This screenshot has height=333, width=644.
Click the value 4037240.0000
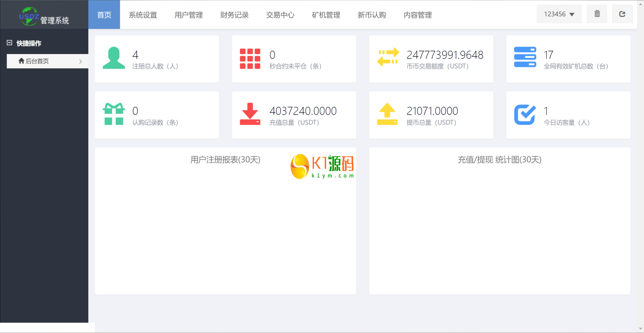303,111
